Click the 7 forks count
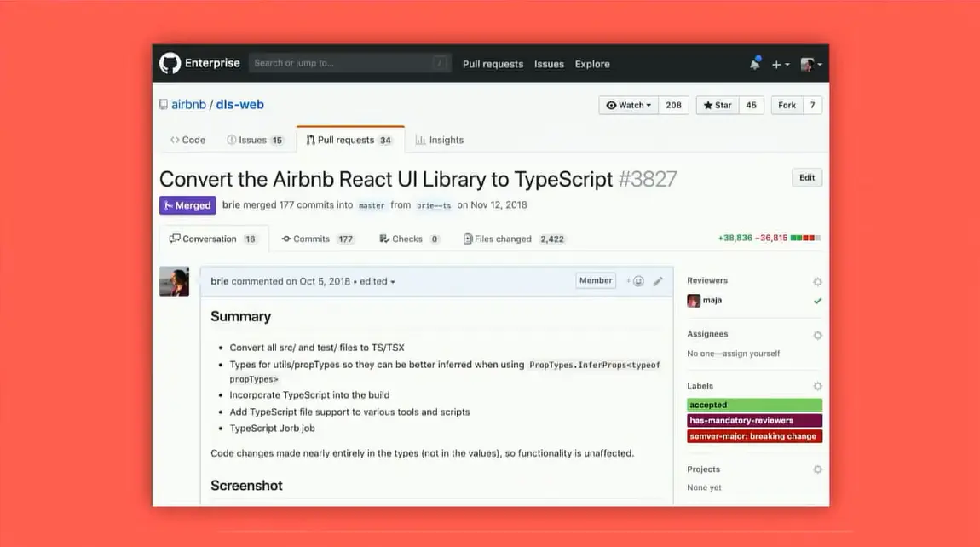 812,105
